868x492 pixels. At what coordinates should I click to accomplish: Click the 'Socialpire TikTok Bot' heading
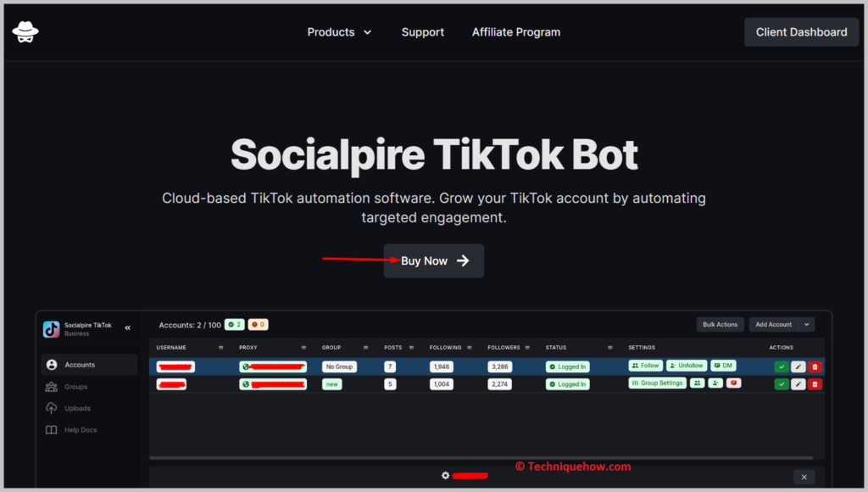pyautogui.click(x=434, y=154)
